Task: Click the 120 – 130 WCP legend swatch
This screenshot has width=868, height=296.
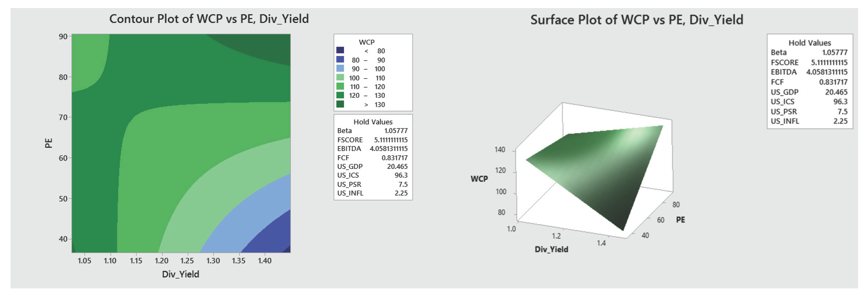Action: click(x=340, y=95)
